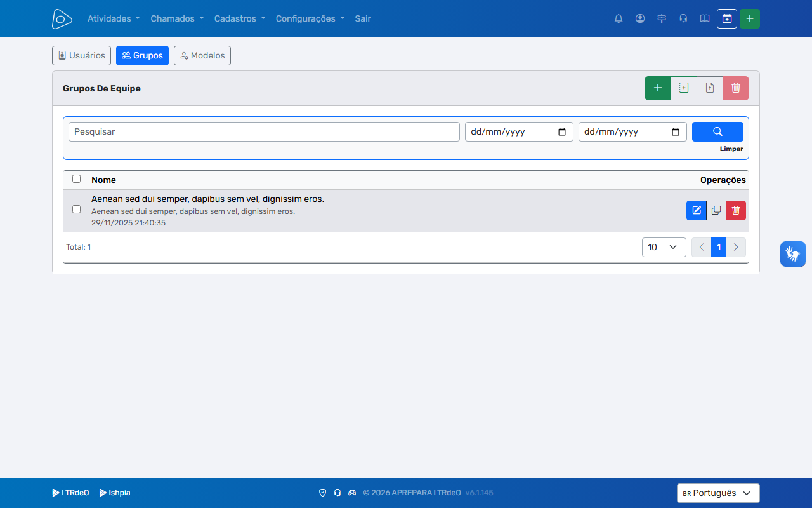
Task: Click the shield icon in the footer
Action: coord(322,493)
